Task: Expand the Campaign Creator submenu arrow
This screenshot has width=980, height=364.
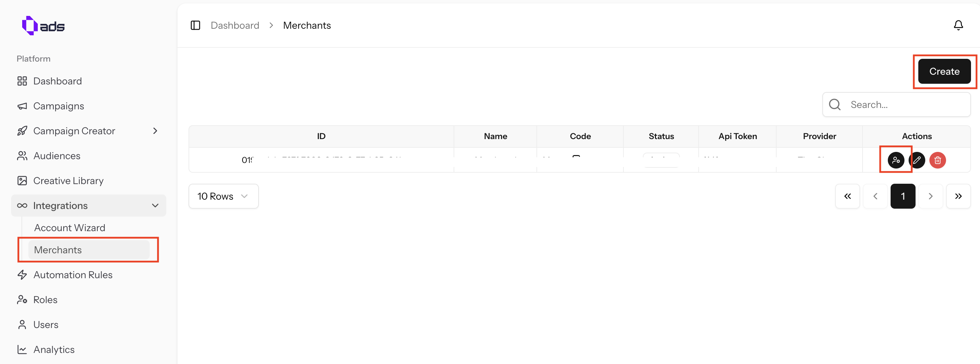Action: 155,131
